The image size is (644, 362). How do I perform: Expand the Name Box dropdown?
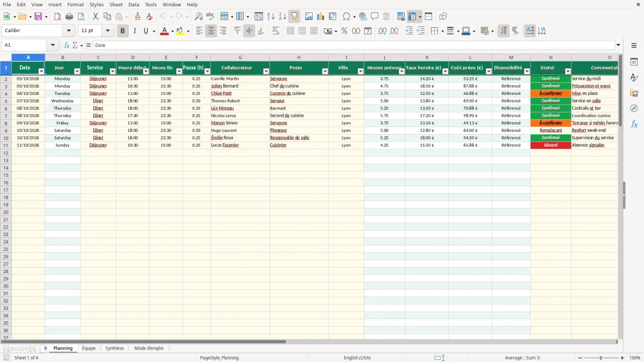coord(53,46)
